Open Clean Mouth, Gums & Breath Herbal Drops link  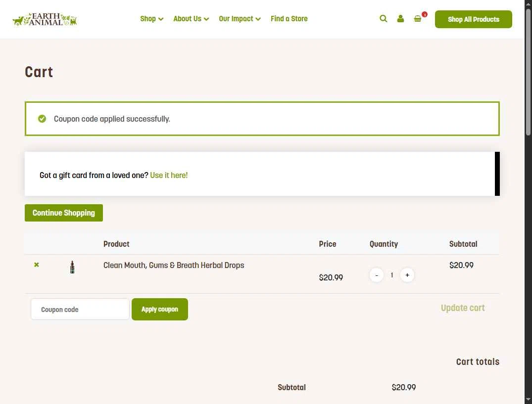[x=174, y=266]
